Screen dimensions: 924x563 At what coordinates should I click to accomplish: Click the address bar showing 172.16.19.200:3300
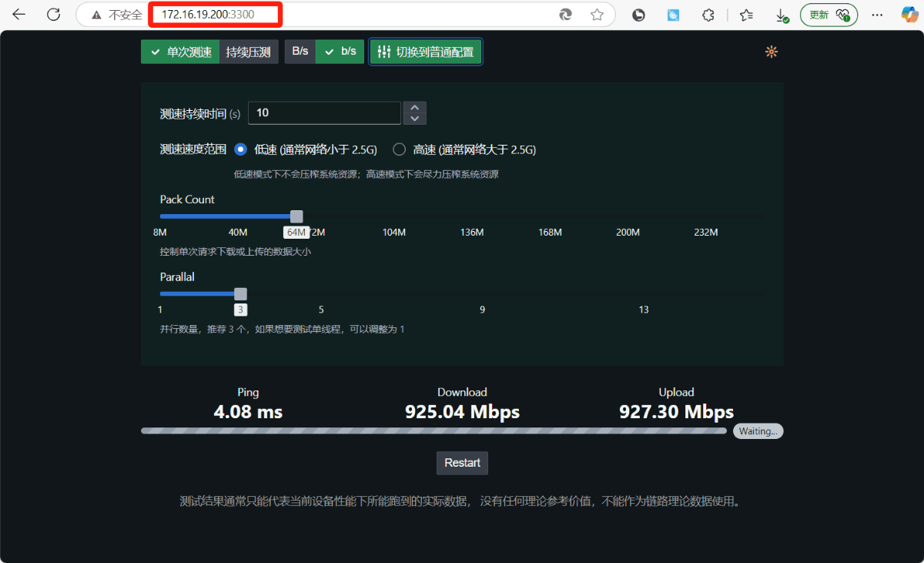point(215,14)
